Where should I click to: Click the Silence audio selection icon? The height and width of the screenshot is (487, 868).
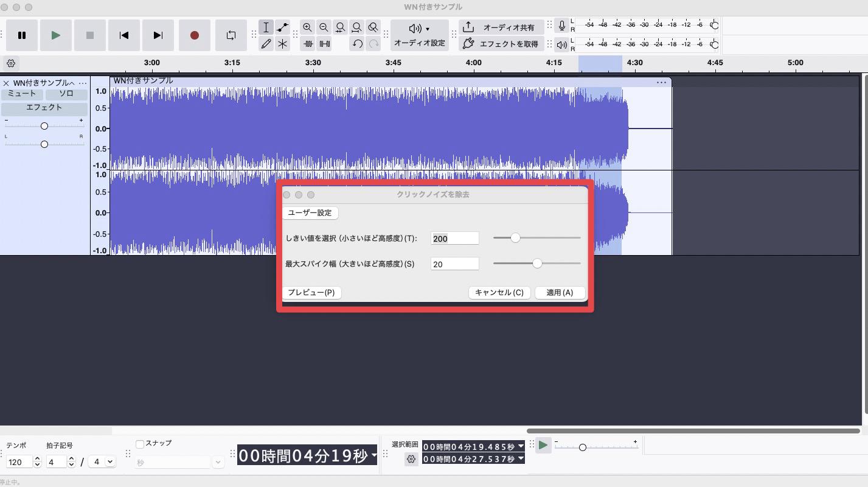tap(325, 44)
